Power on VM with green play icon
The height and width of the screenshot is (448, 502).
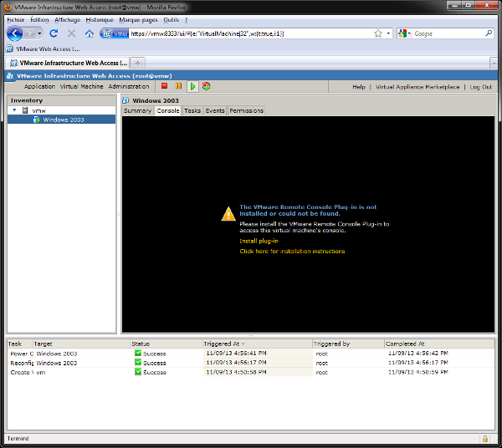click(192, 86)
